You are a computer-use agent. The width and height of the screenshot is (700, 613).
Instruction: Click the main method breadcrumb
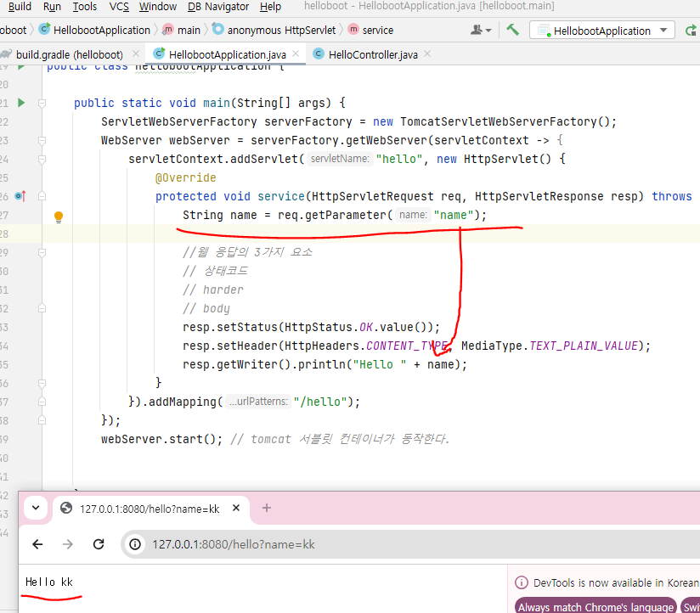tap(181, 30)
